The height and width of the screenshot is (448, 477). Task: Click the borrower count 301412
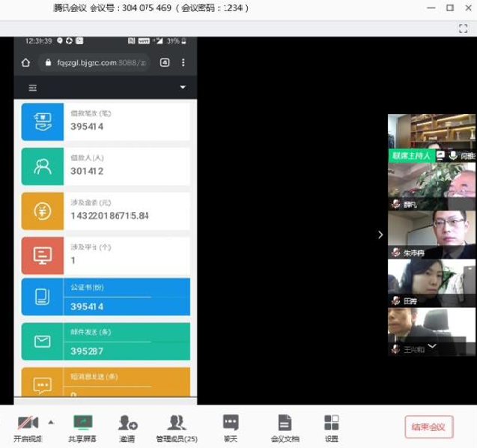click(87, 171)
